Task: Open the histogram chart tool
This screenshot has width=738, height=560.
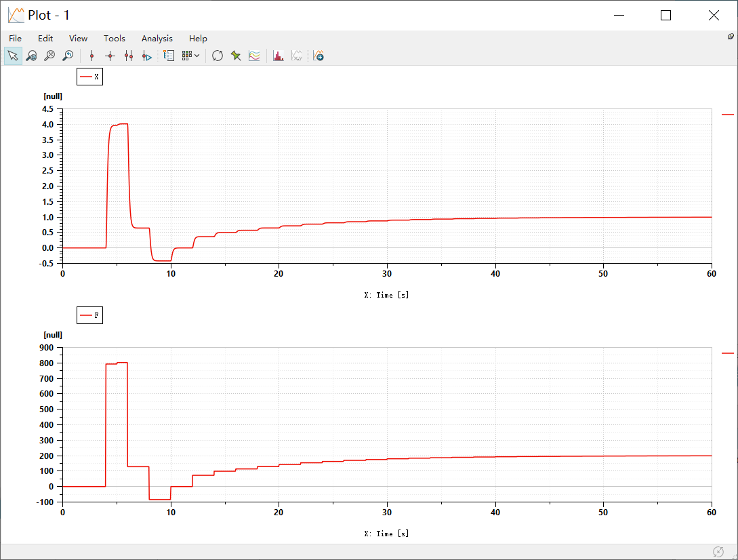Action: point(278,56)
